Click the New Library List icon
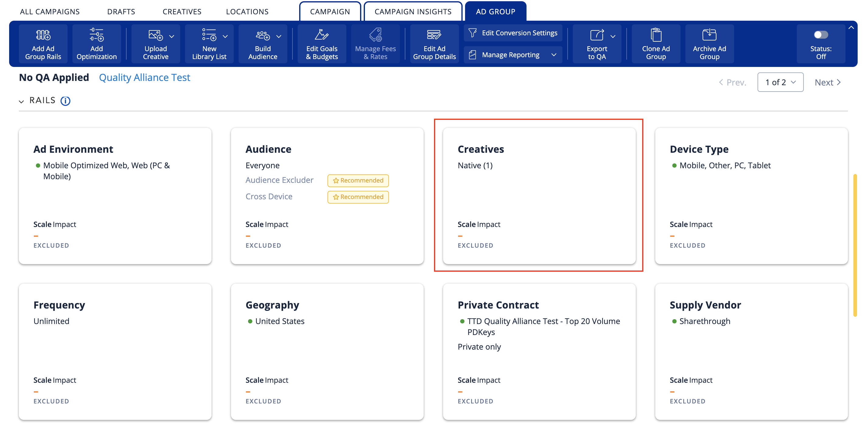Image resolution: width=868 pixels, height=429 pixels. tap(209, 35)
